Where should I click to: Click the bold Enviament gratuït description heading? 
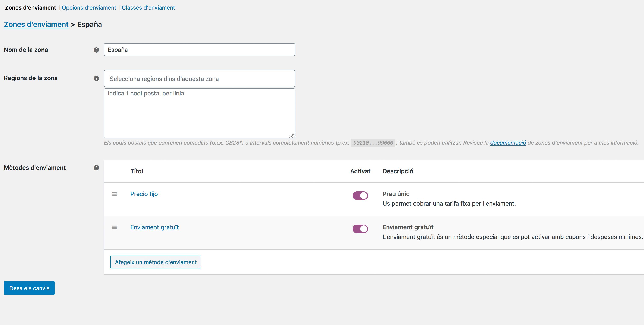click(408, 227)
